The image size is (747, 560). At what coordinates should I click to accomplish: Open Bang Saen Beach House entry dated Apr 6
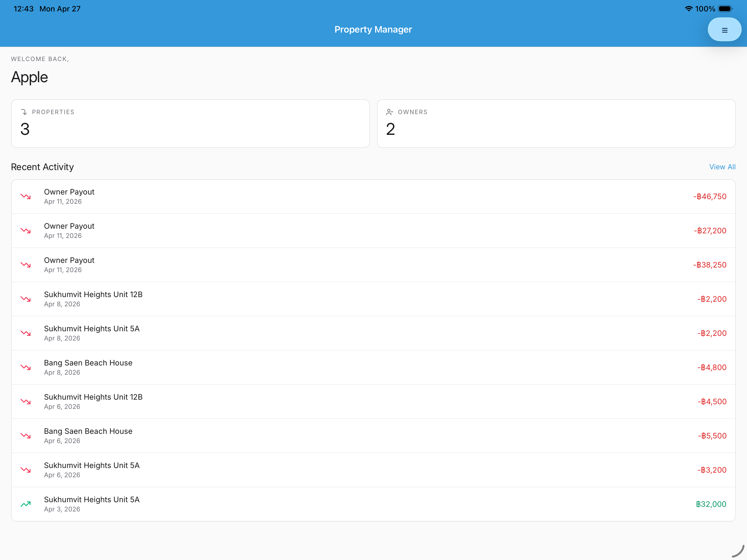pos(373,435)
